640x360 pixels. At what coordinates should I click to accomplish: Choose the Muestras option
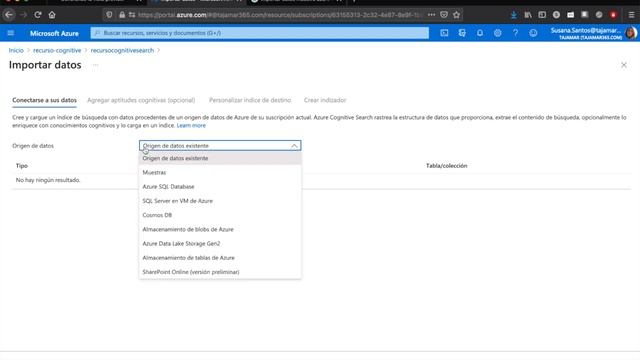(x=220, y=172)
